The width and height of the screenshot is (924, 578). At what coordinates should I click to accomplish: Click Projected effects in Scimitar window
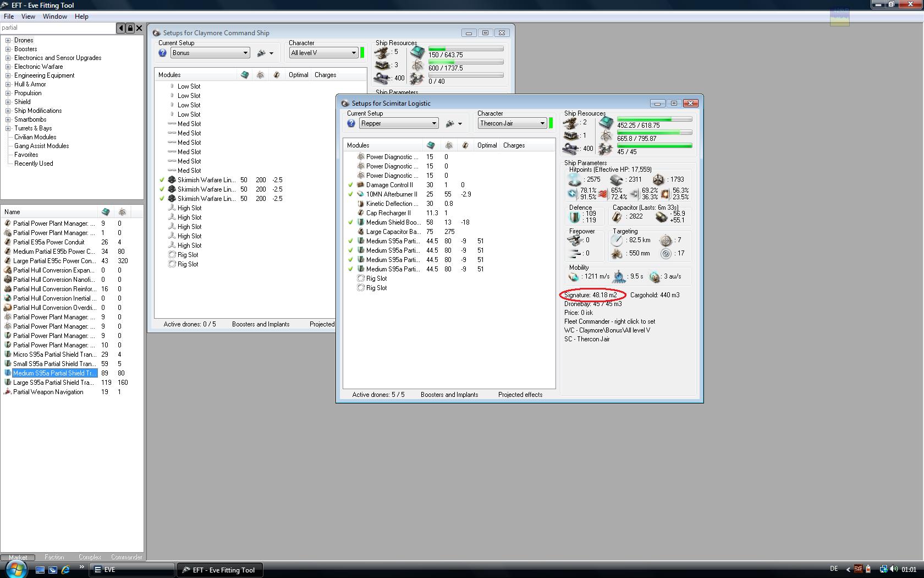(x=520, y=395)
